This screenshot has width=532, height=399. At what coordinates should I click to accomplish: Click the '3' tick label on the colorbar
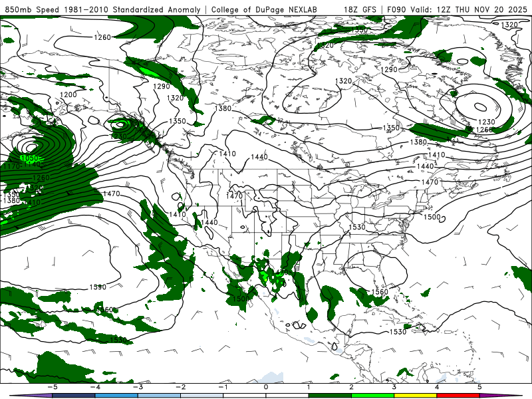(394, 387)
